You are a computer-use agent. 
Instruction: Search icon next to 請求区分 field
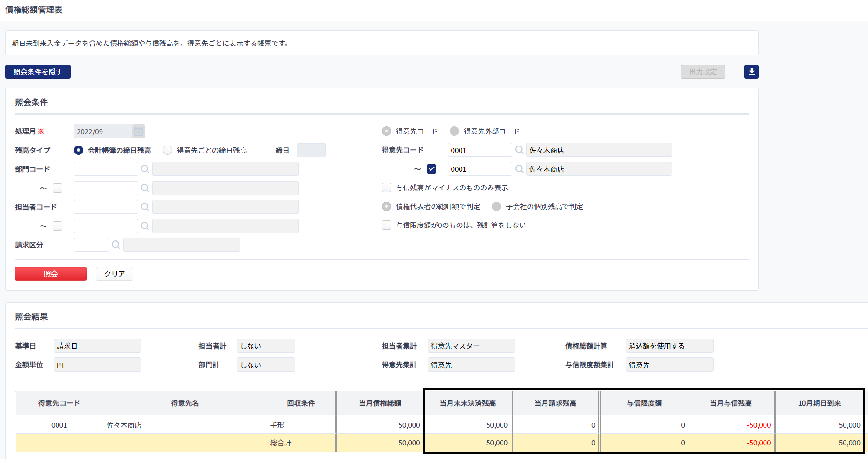[x=116, y=245]
